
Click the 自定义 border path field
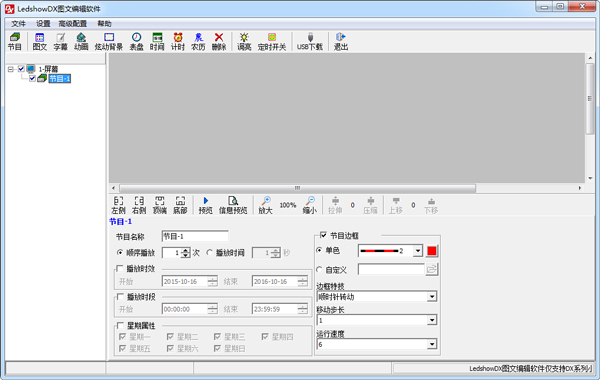point(391,269)
